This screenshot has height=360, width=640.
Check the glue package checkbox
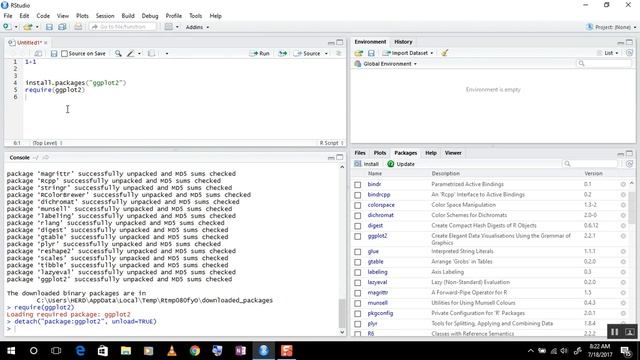tap(358, 252)
